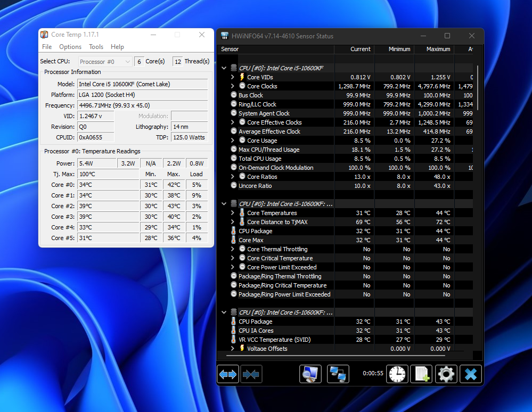The image size is (532, 412).
Task: Click the collapse-columns arrows icon in HWiNFO toolbar
Action: (x=251, y=374)
